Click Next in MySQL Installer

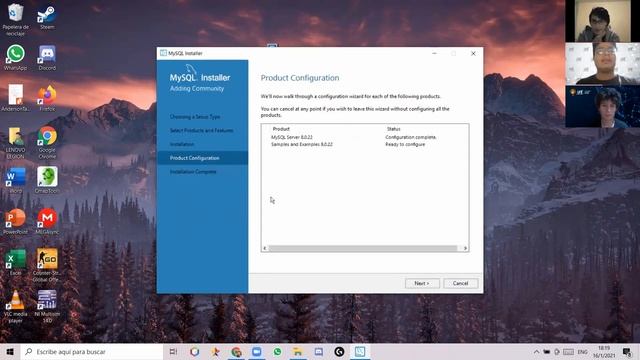pos(422,283)
